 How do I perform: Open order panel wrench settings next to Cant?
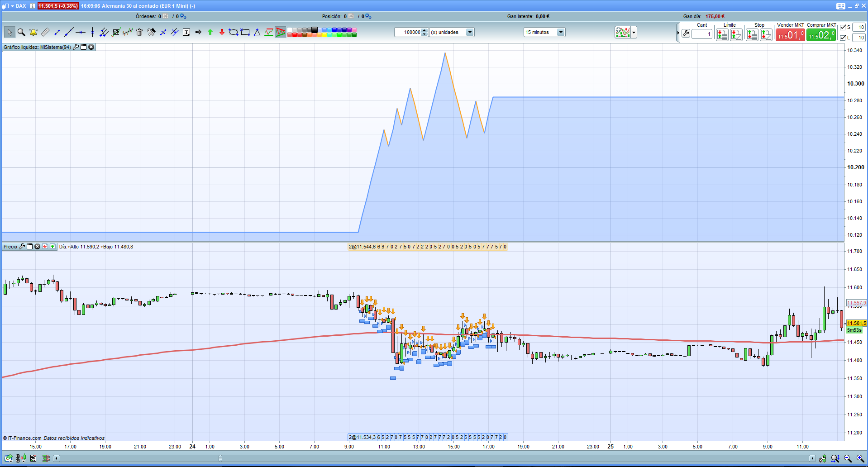click(686, 34)
